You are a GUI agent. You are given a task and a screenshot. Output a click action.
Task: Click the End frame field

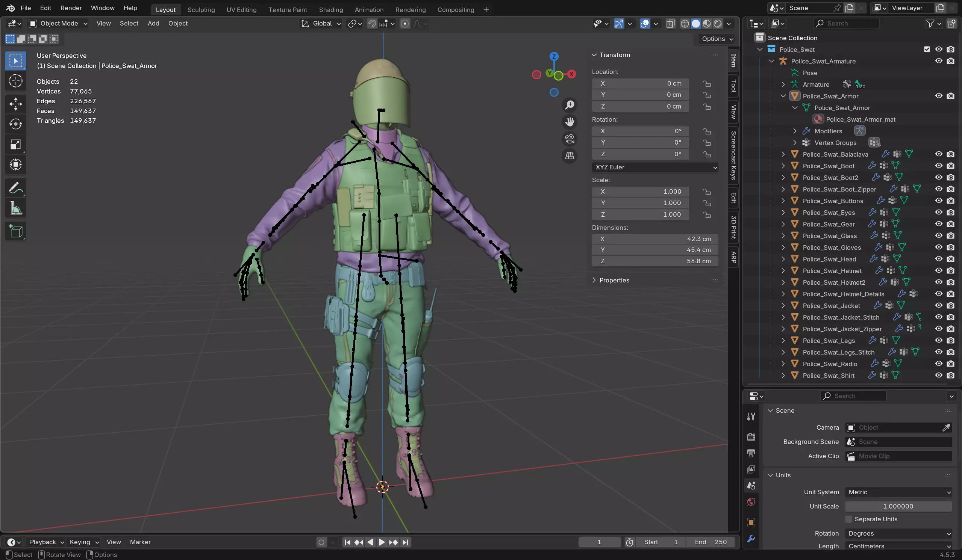tap(711, 542)
